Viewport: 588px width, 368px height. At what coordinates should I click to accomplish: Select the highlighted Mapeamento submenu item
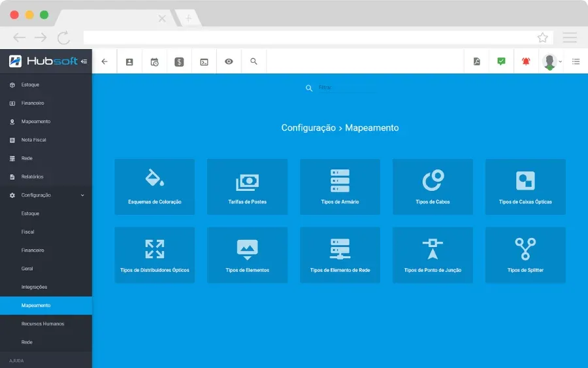click(x=46, y=305)
